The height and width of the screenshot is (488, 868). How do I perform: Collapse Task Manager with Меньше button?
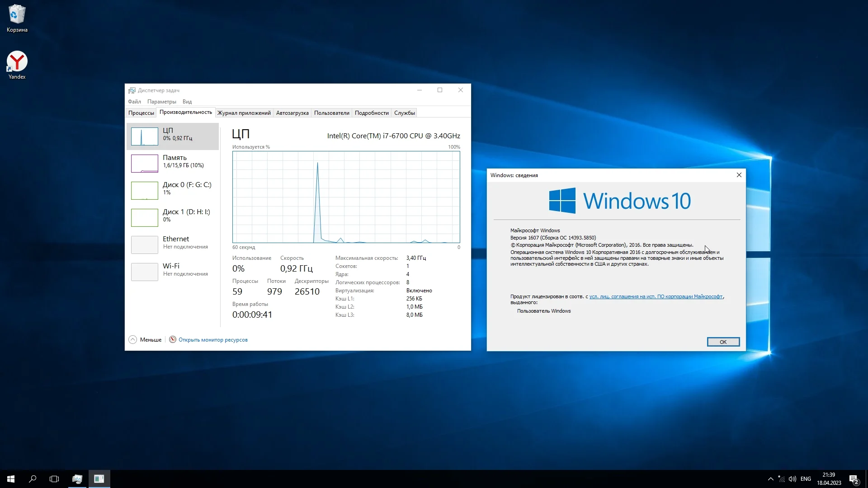pos(146,340)
